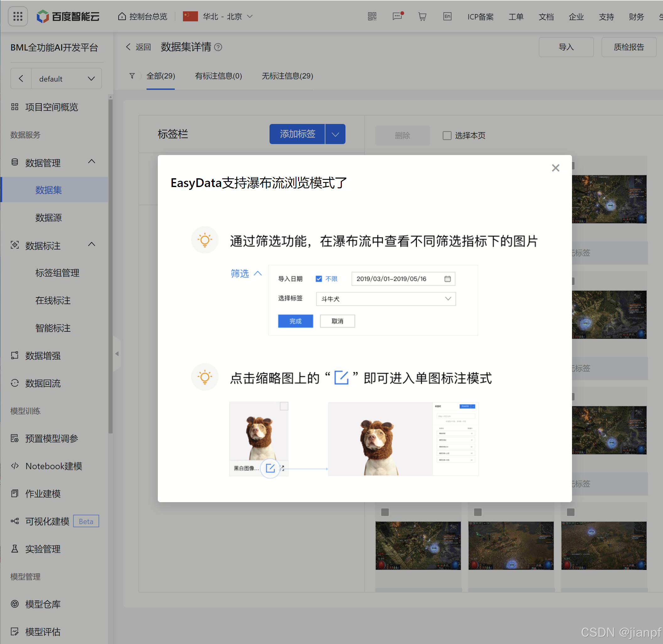The image size is (663, 644).
Task: Collapse the sidebar with the arrow handle
Action: pyautogui.click(x=117, y=354)
